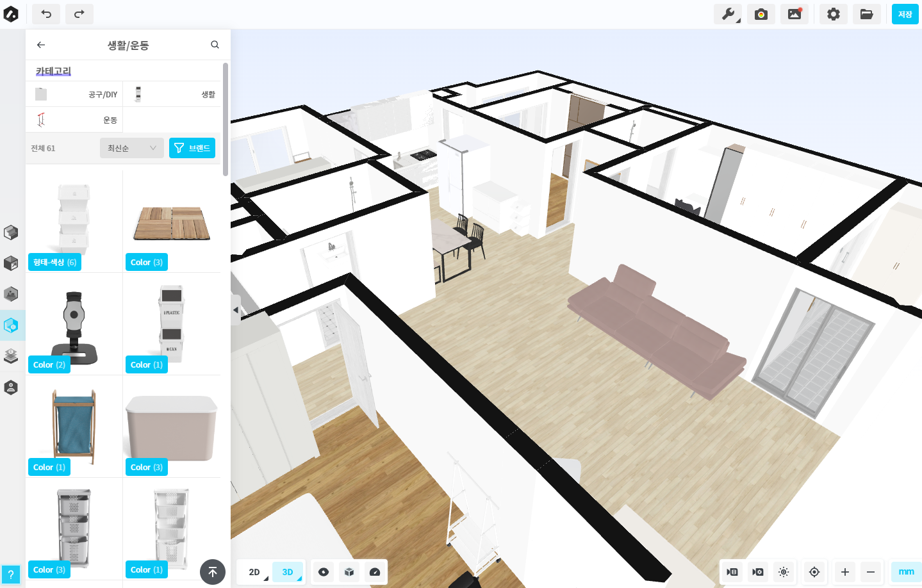Toggle mm unit button
This screenshot has height=588, width=922.
906,572
